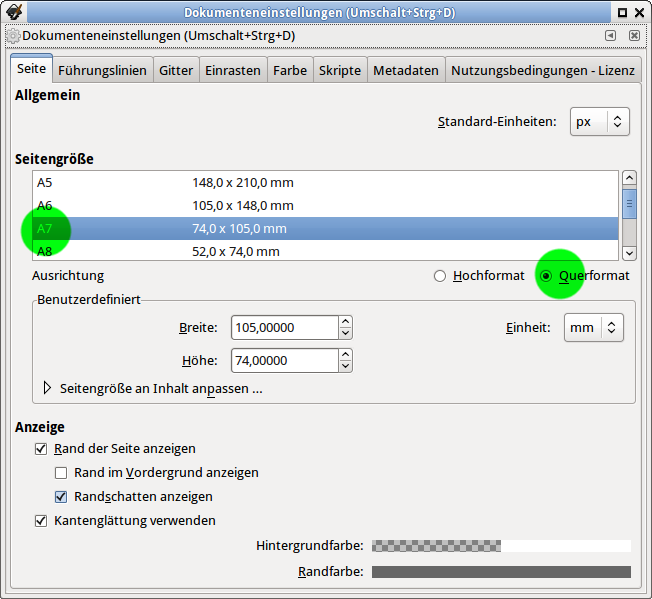This screenshot has height=599, width=652.
Task: Open the Nutzungsbedingungen - Lizenz tab
Action: coord(543,70)
